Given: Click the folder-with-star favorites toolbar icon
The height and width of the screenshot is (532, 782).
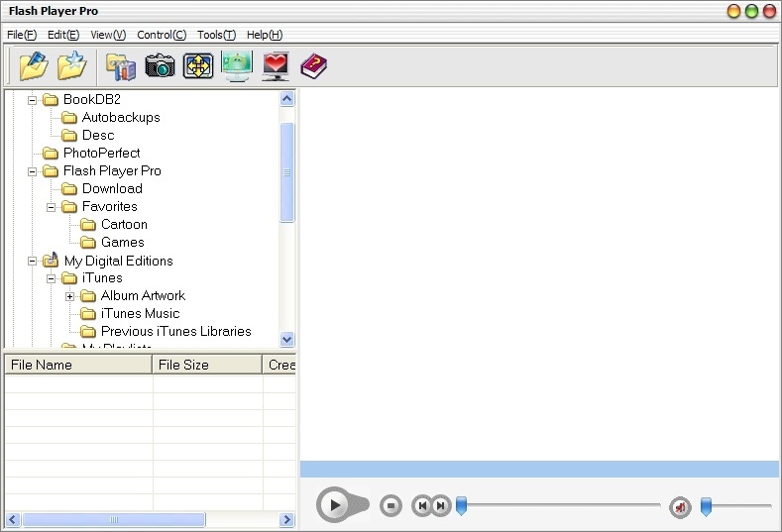Looking at the screenshot, I should (x=71, y=65).
